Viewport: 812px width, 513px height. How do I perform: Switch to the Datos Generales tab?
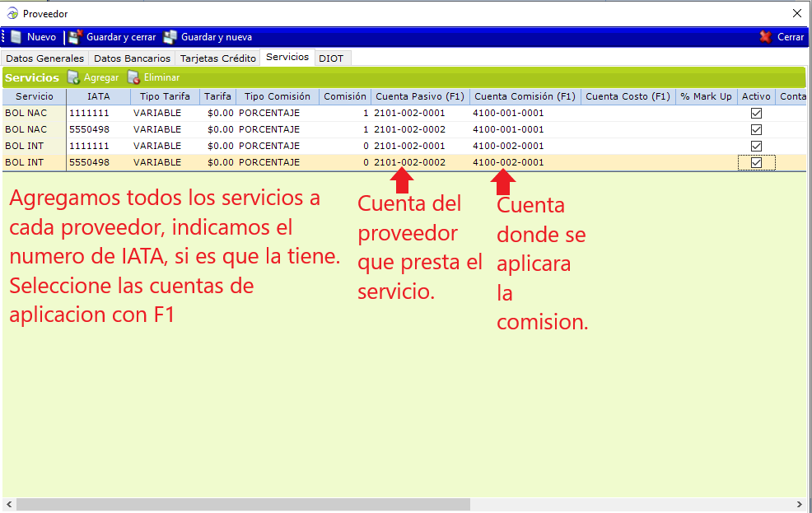tap(44, 58)
